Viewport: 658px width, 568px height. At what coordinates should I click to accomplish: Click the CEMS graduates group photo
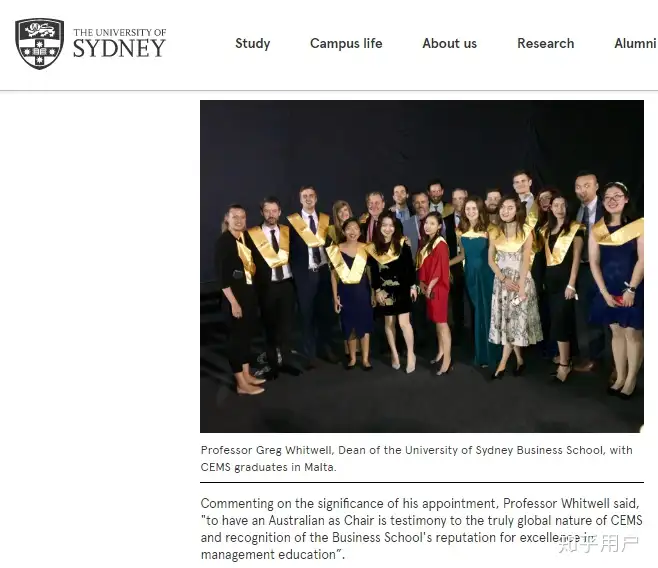(422, 266)
